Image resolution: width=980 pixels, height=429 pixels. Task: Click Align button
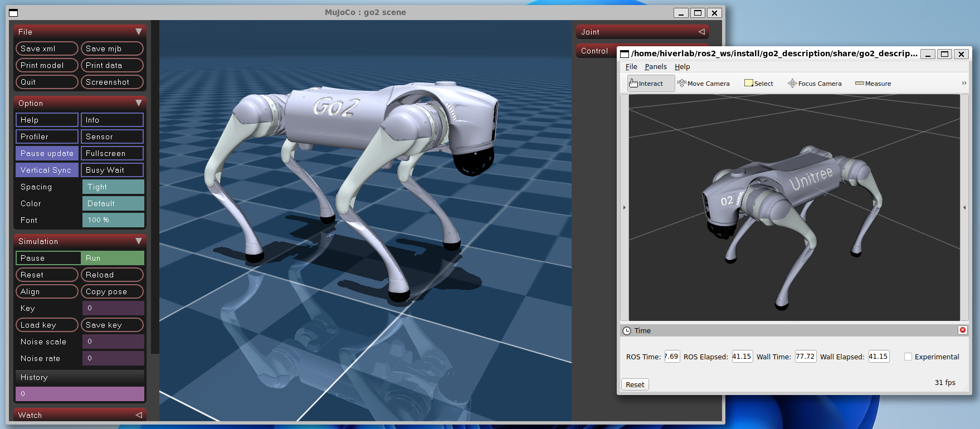point(47,291)
